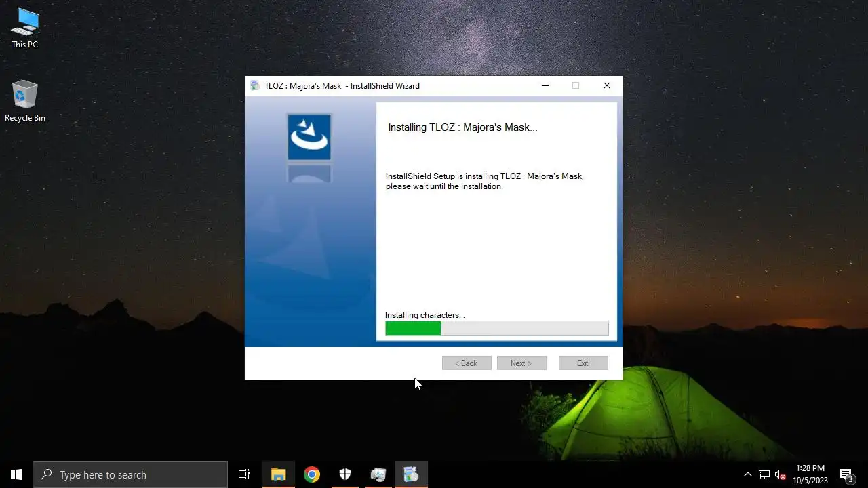Click the 'InstallShield Setup is installing' description text
This screenshot has width=868, height=488.
(x=485, y=181)
